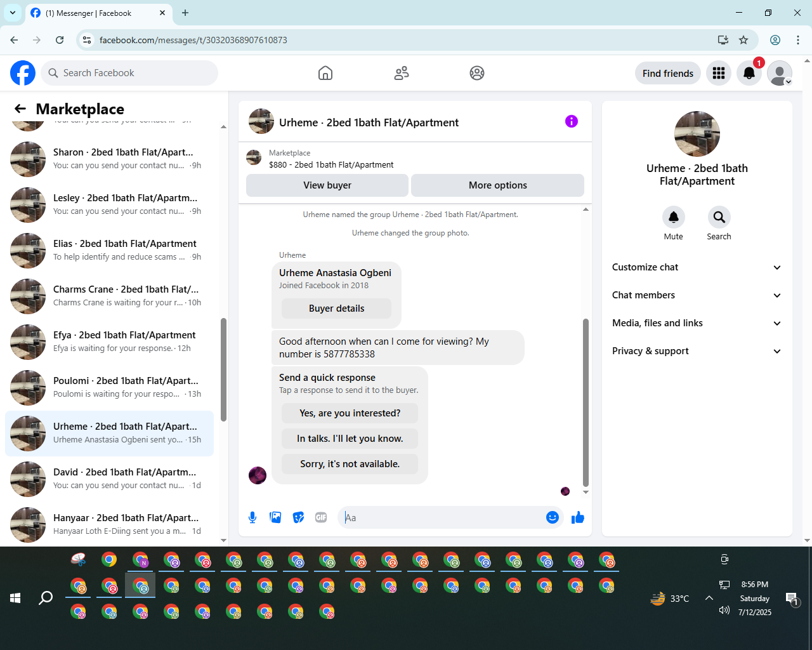Bookmark this page star icon

point(743,40)
